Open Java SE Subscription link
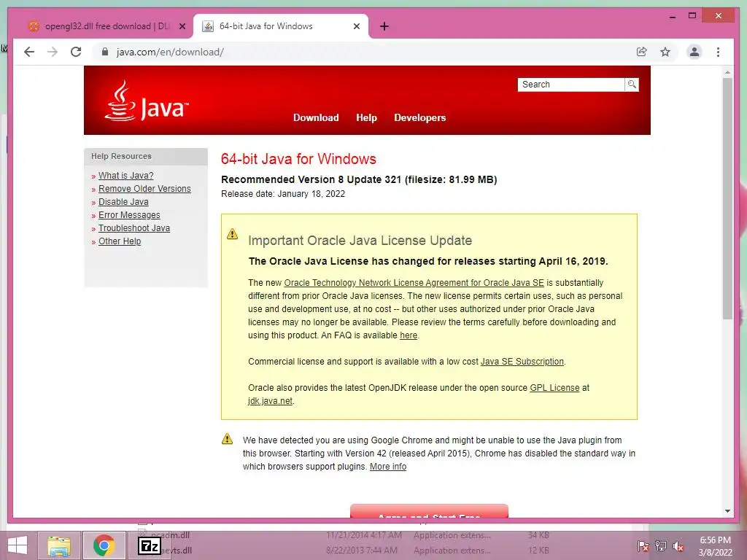747x560 pixels. tap(522, 362)
